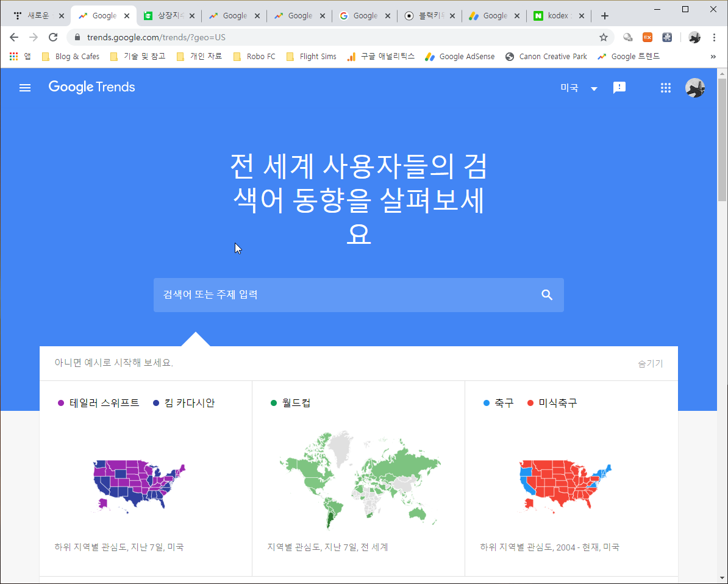Click the send feedback icon
728x584 pixels.
point(619,88)
